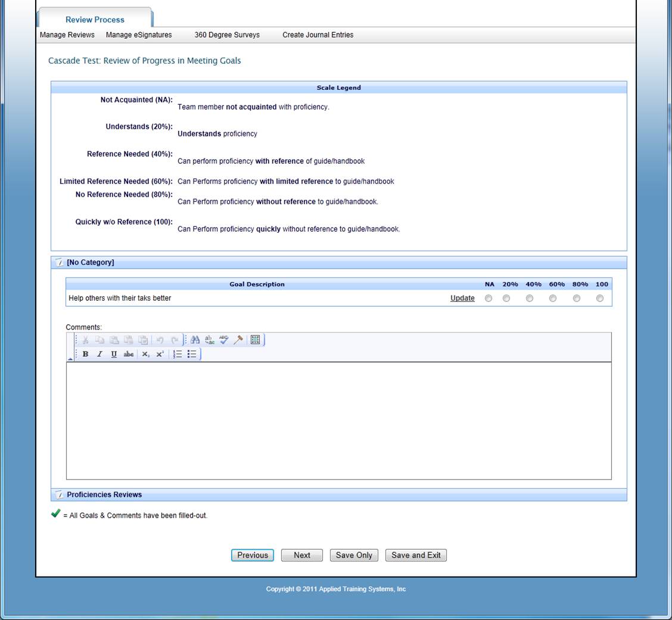The width and height of the screenshot is (672, 620).
Task: Click inside the Comments text area
Action: pos(338,420)
